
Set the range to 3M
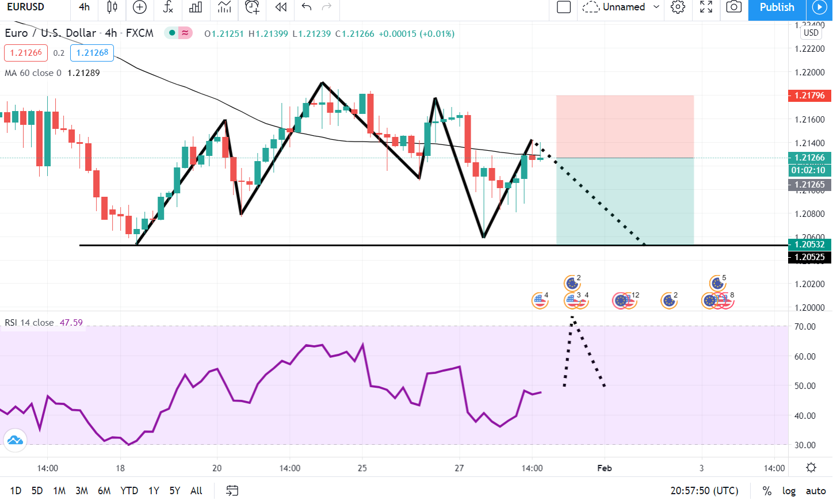point(82,491)
